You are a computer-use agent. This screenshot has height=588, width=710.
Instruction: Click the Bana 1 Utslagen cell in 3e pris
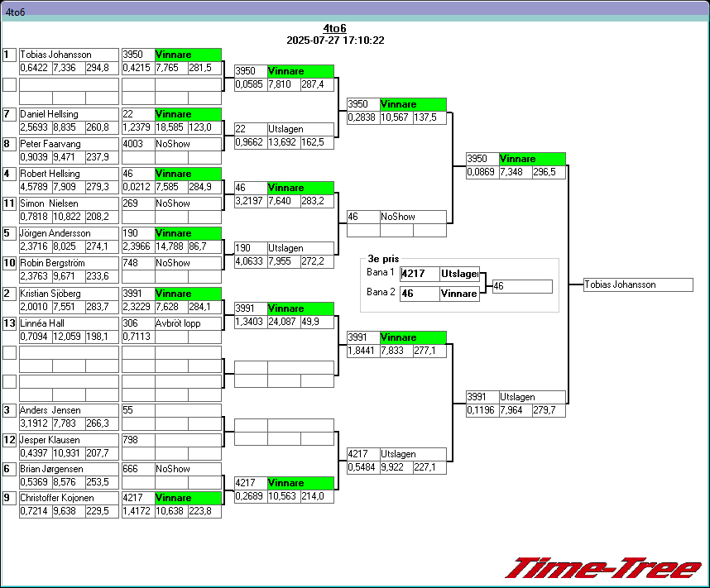click(459, 274)
